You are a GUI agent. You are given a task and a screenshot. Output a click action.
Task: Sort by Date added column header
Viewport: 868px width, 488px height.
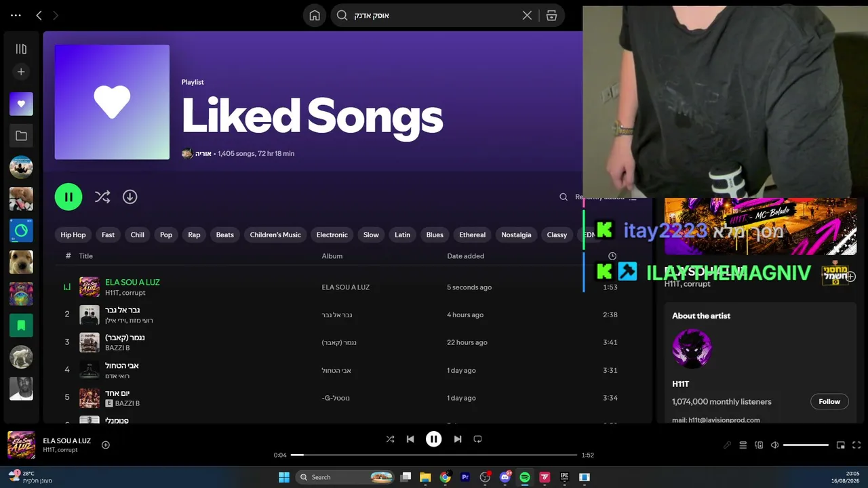(466, 256)
